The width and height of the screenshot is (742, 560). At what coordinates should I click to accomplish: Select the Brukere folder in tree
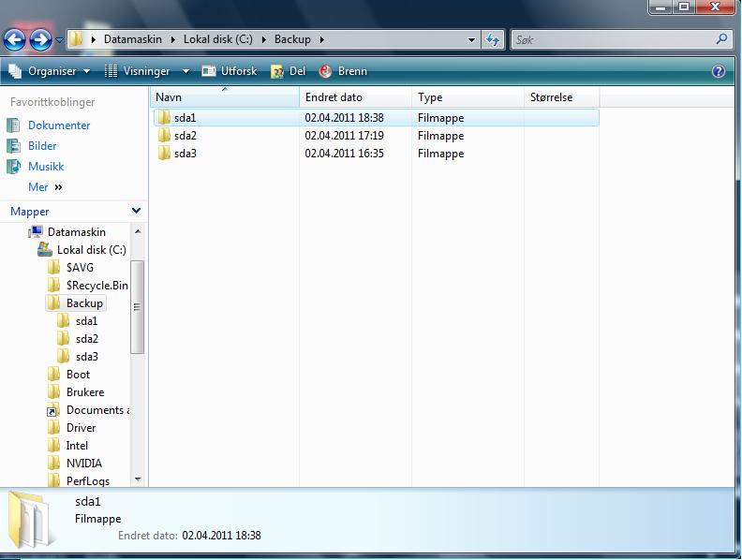[85, 392]
